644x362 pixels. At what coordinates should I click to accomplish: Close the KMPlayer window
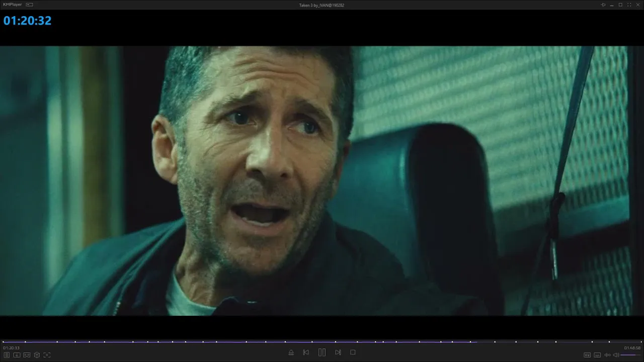coord(638,5)
